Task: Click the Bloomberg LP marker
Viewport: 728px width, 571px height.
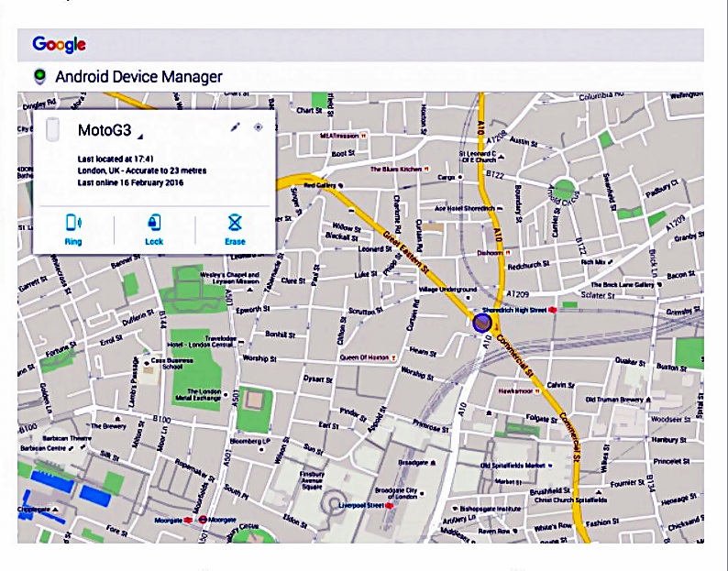Action: pos(262,449)
